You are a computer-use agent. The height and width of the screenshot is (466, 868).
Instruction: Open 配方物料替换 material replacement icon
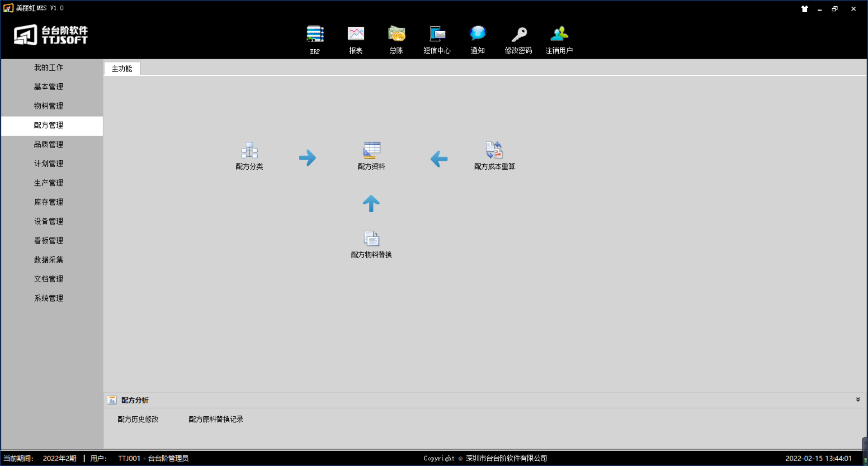coord(371,239)
